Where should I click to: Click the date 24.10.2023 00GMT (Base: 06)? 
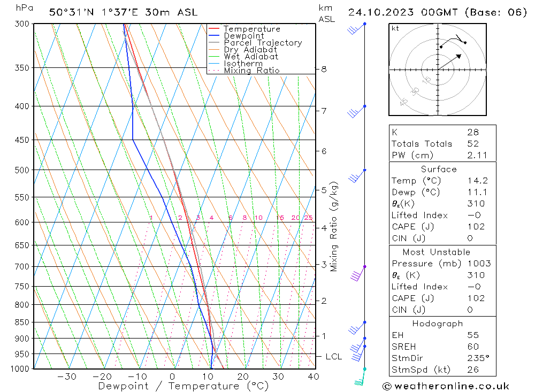[438, 12]
